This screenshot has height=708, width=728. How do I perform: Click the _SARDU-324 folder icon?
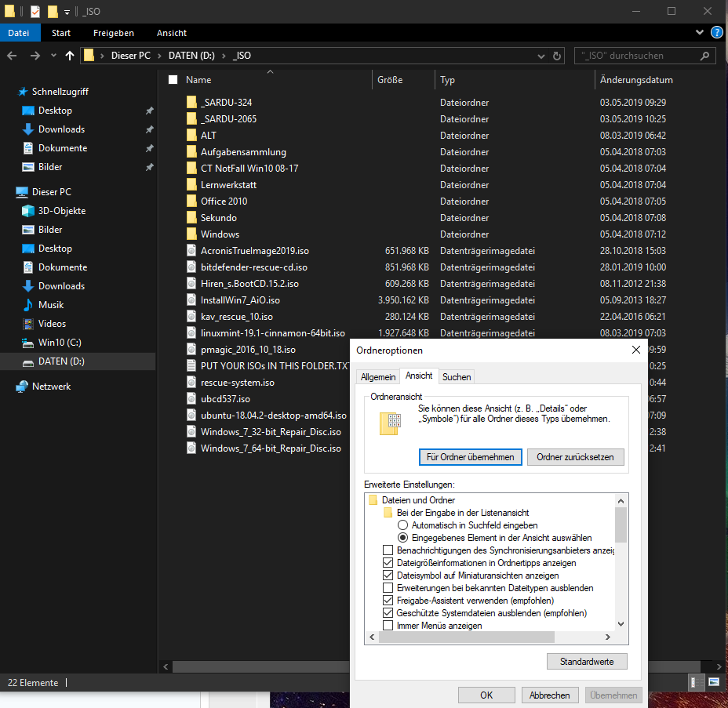coord(191,102)
